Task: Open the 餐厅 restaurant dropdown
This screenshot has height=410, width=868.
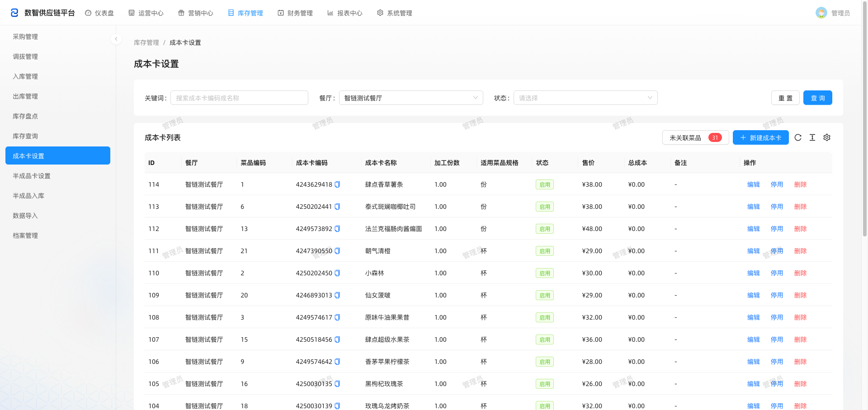Action: pyautogui.click(x=411, y=98)
